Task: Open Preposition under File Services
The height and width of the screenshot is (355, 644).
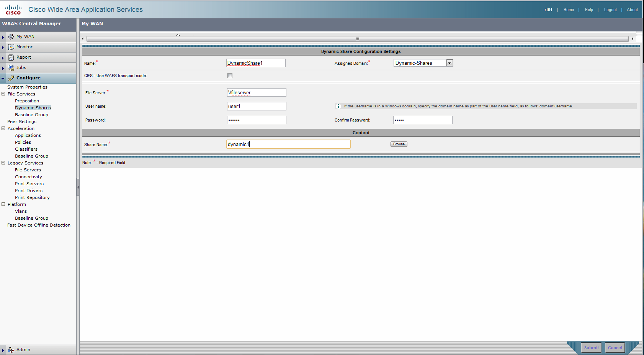Action: pos(27,101)
